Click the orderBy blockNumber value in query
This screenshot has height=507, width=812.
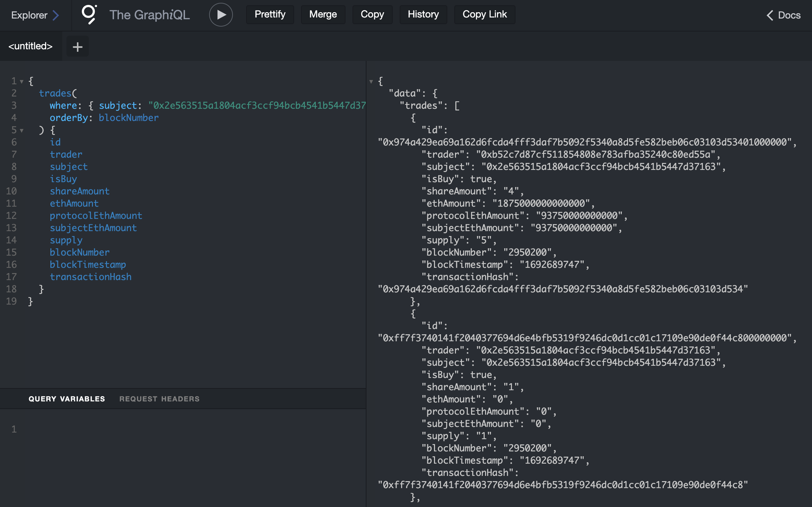[x=128, y=118]
